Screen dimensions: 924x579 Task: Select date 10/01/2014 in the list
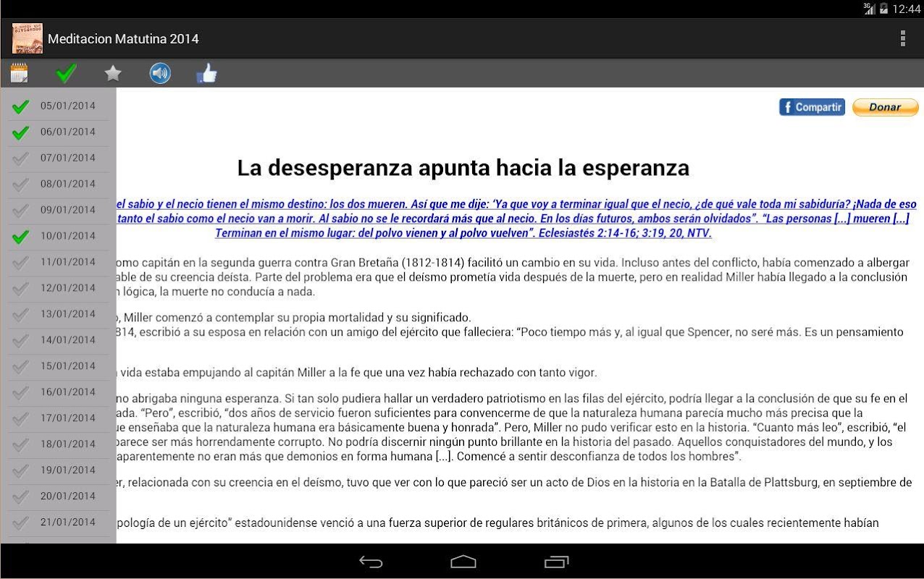pyautogui.click(x=68, y=236)
